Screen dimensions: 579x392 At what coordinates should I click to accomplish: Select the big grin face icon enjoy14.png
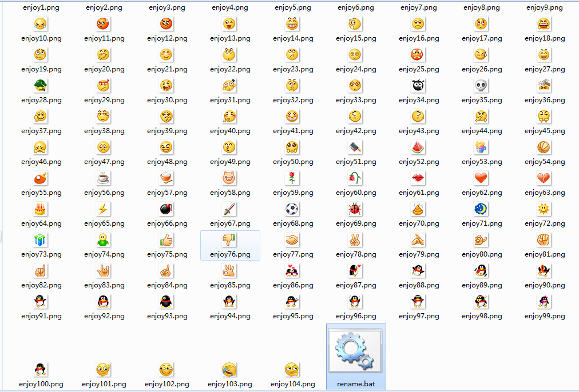(x=292, y=24)
